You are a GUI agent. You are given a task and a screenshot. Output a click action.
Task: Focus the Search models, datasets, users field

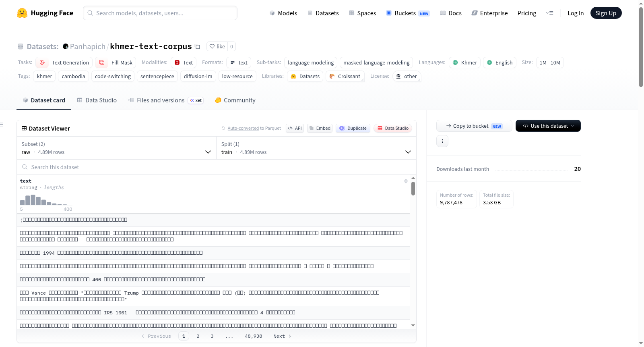[x=160, y=13]
